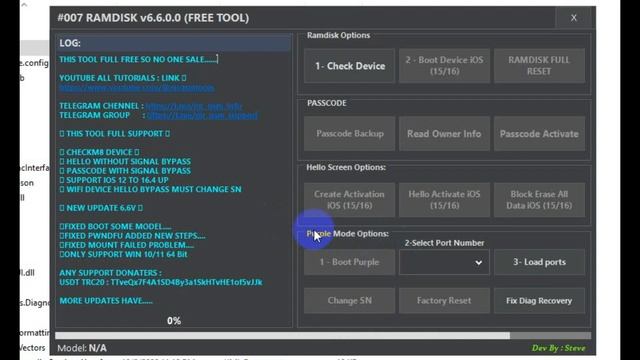Click the 1- Check Device button
640x360 pixels.
point(349,66)
